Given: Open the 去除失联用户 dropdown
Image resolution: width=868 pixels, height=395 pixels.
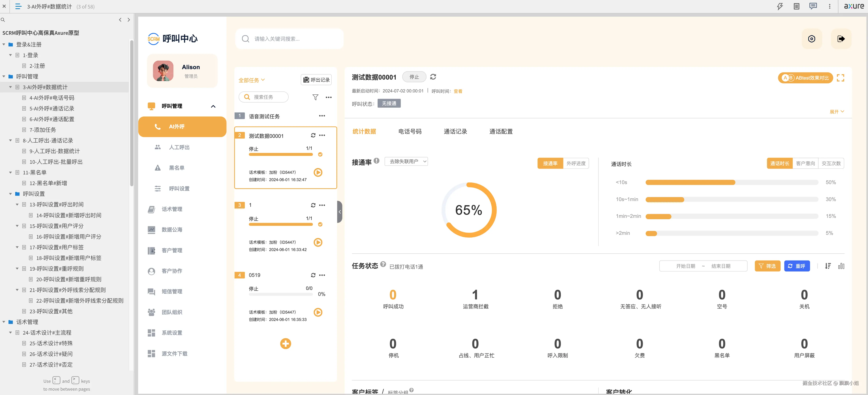Looking at the screenshot, I should pos(406,161).
